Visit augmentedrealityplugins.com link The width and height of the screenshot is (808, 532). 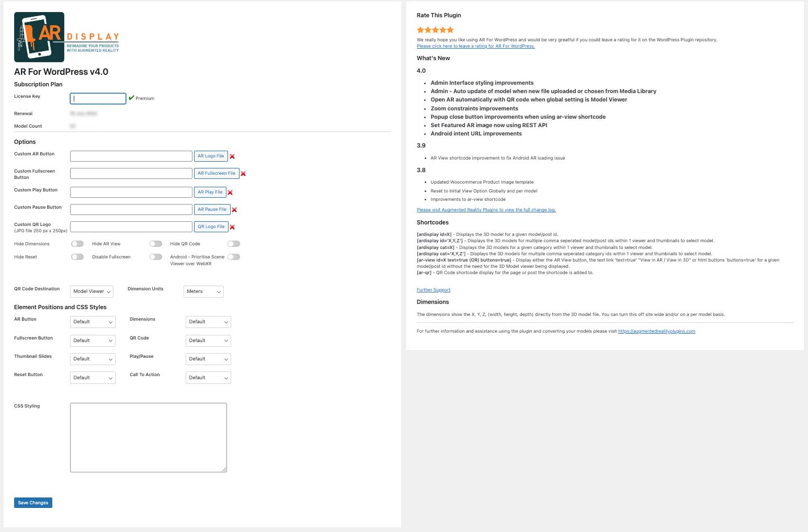[x=657, y=331]
